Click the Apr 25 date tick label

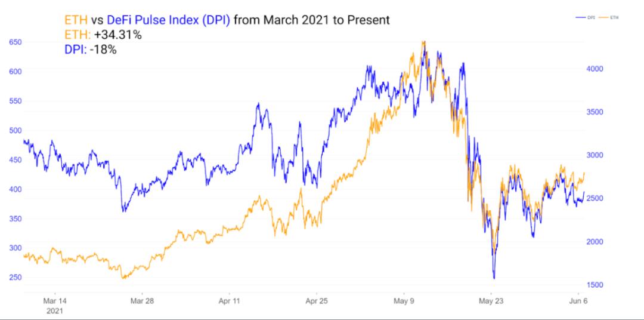coord(317,301)
